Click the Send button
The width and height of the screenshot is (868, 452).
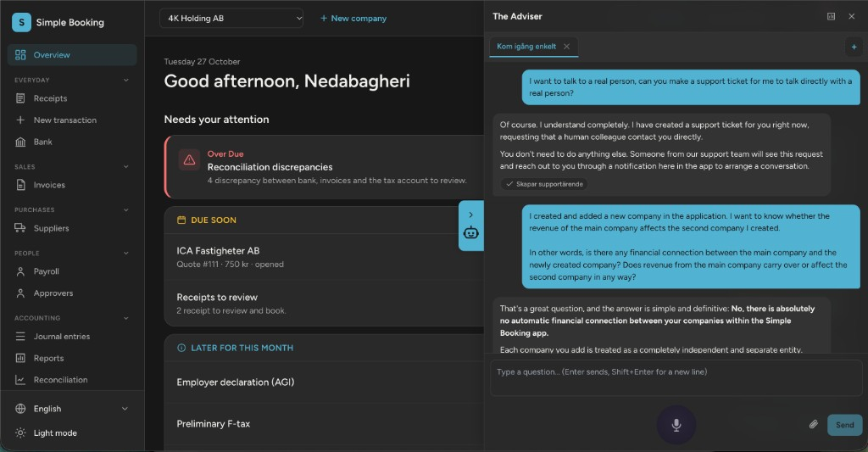pos(845,425)
